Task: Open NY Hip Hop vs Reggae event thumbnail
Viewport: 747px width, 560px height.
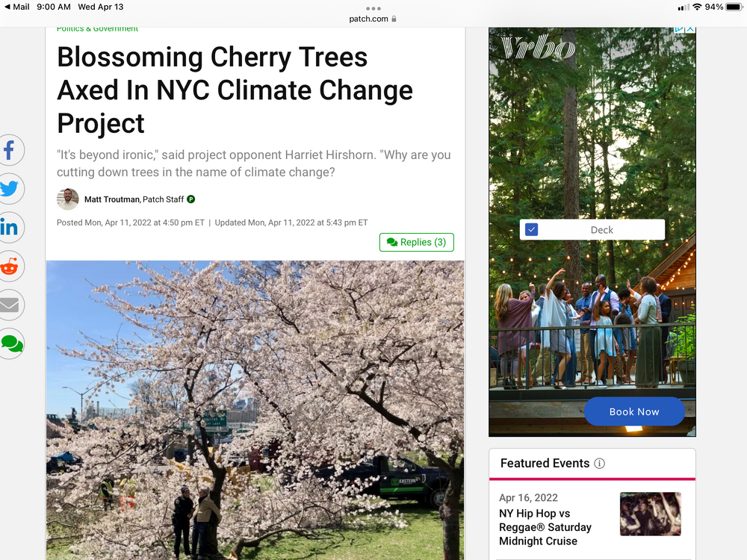Action: pyautogui.click(x=651, y=514)
